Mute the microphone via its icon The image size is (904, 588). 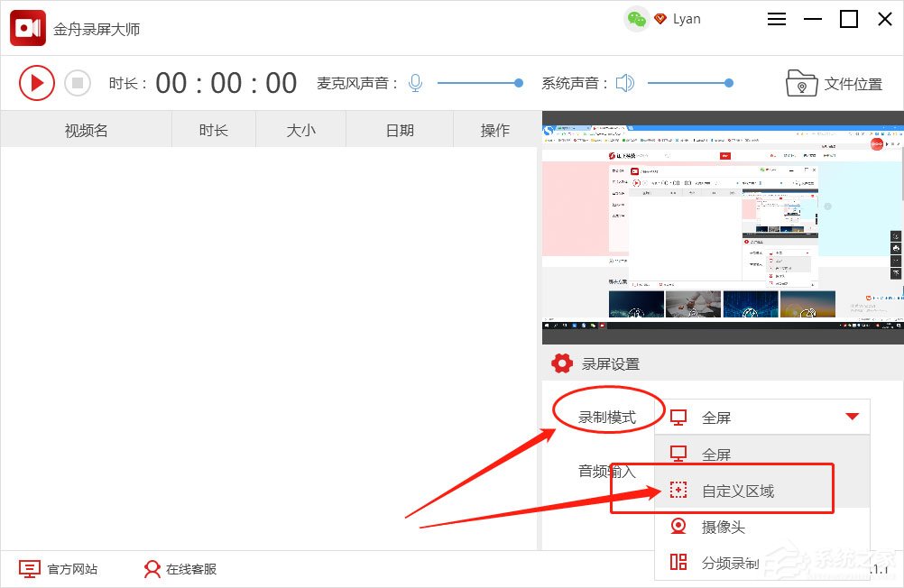coord(414,81)
